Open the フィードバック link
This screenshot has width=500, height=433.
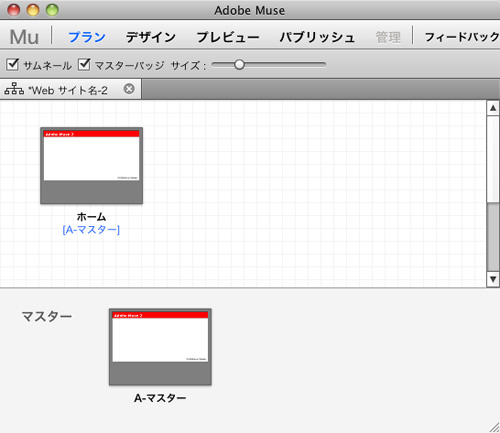click(462, 37)
